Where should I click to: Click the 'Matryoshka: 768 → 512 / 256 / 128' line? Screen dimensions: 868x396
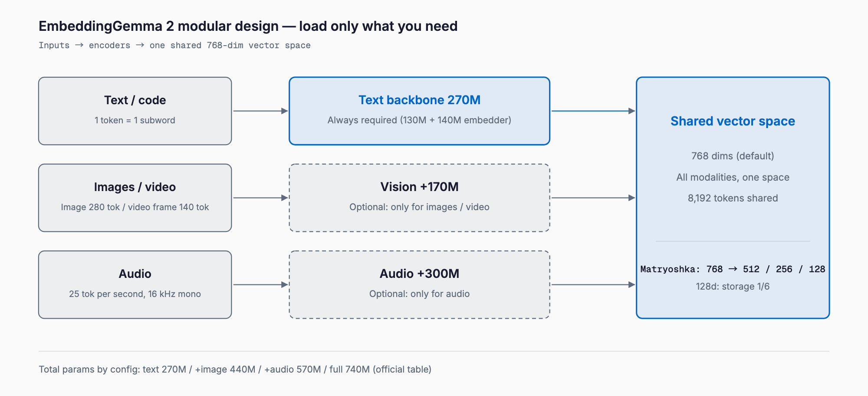coord(733,269)
